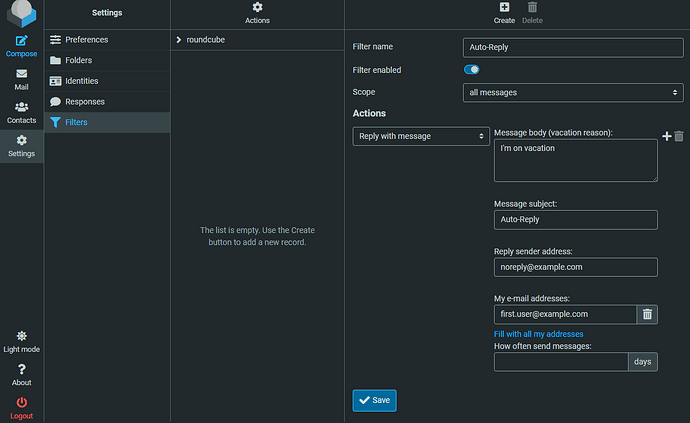Toggle the Filter enabled switch

(x=472, y=70)
